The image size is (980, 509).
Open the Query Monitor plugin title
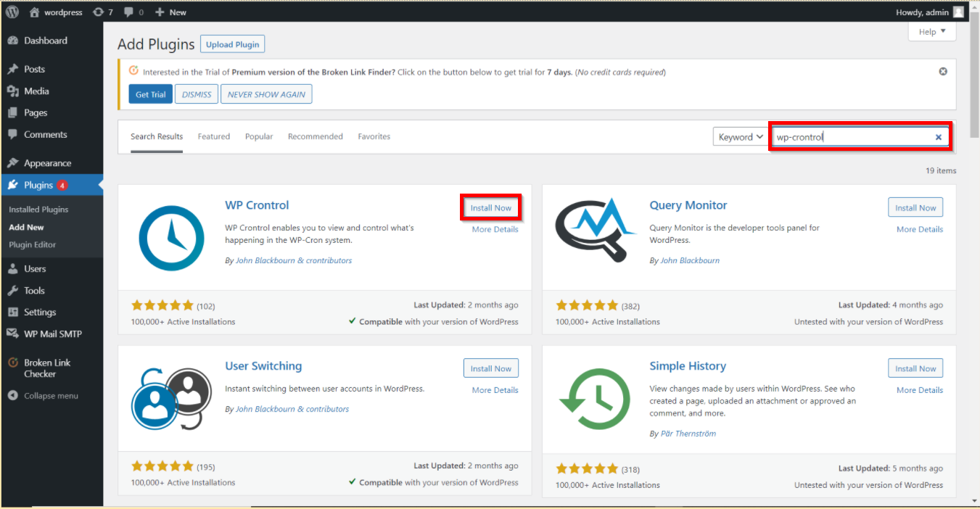[688, 205]
